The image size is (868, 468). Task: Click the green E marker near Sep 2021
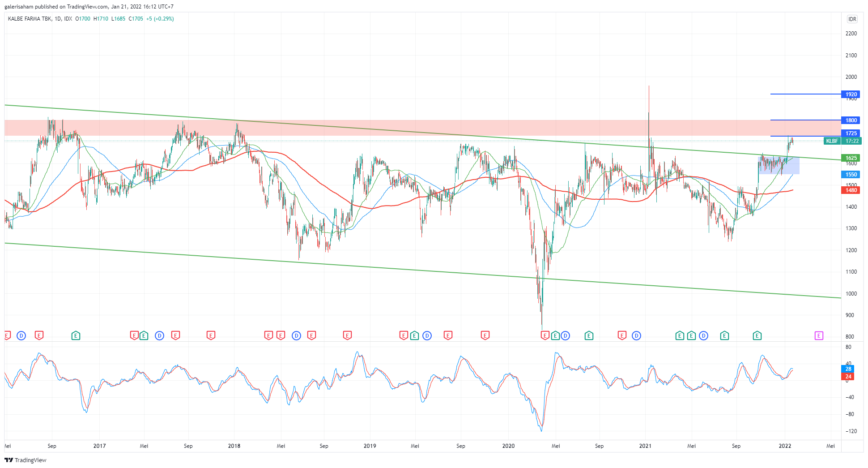tap(724, 335)
